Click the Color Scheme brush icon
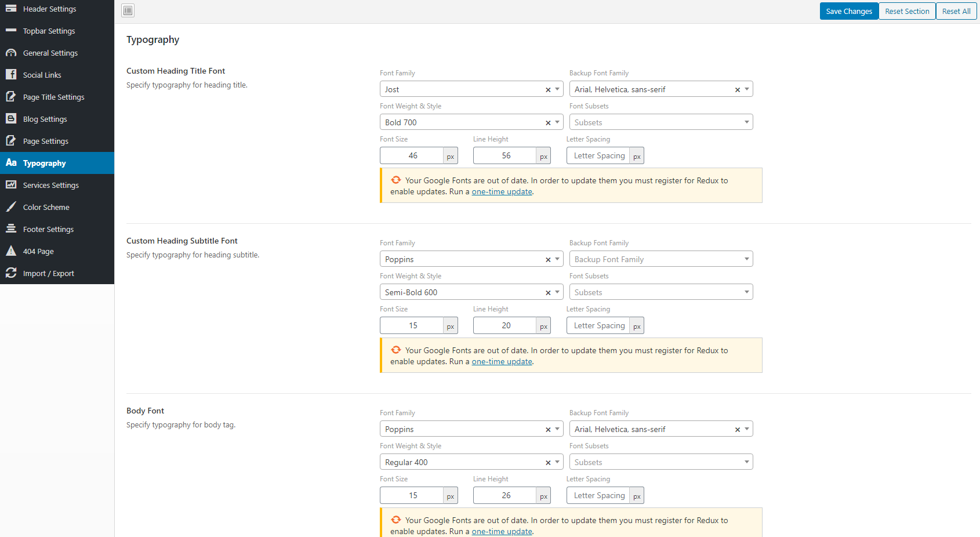This screenshot has height=537, width=980. 11,206
